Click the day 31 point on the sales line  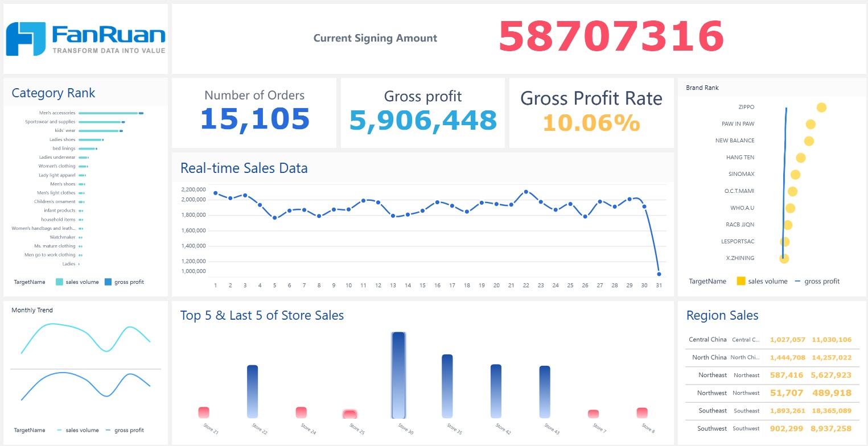[x=659, y=274]
